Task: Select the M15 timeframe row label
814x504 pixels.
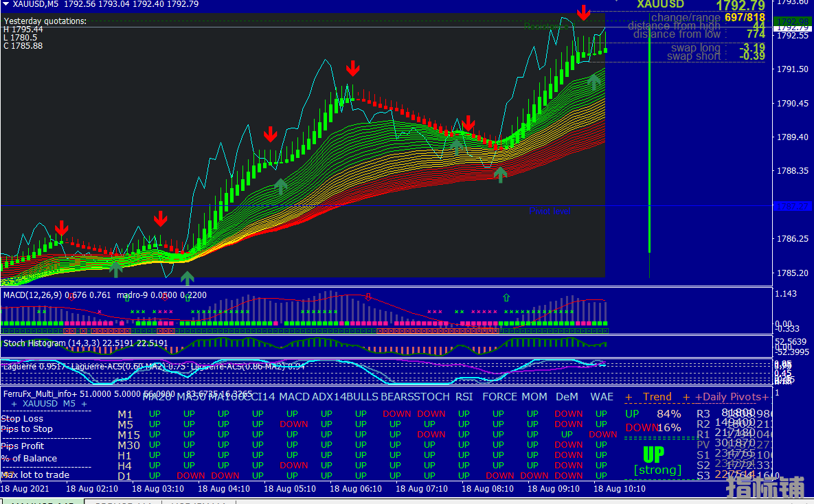Action: coord(128,435)
